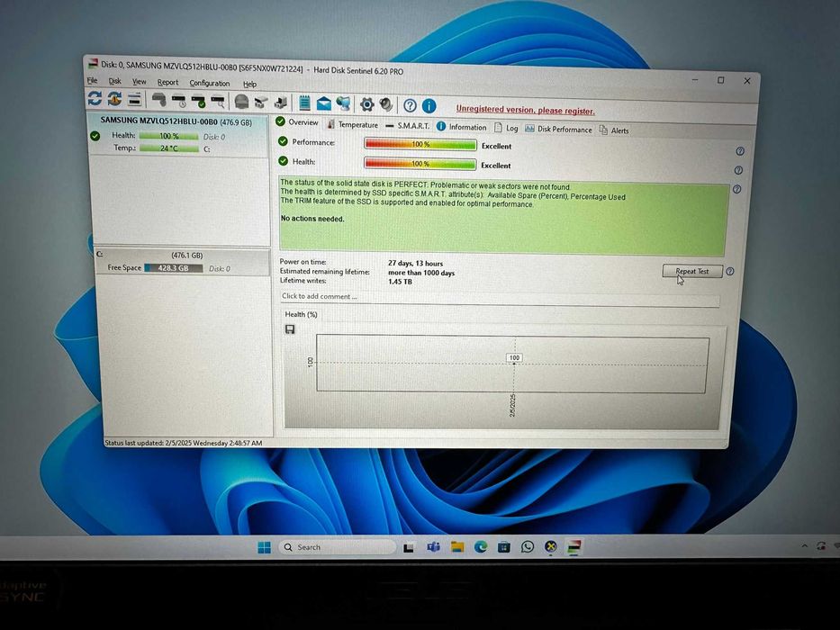Open the File menu
Viewport: 840px width, 630px height.
[x=92, y=80]
